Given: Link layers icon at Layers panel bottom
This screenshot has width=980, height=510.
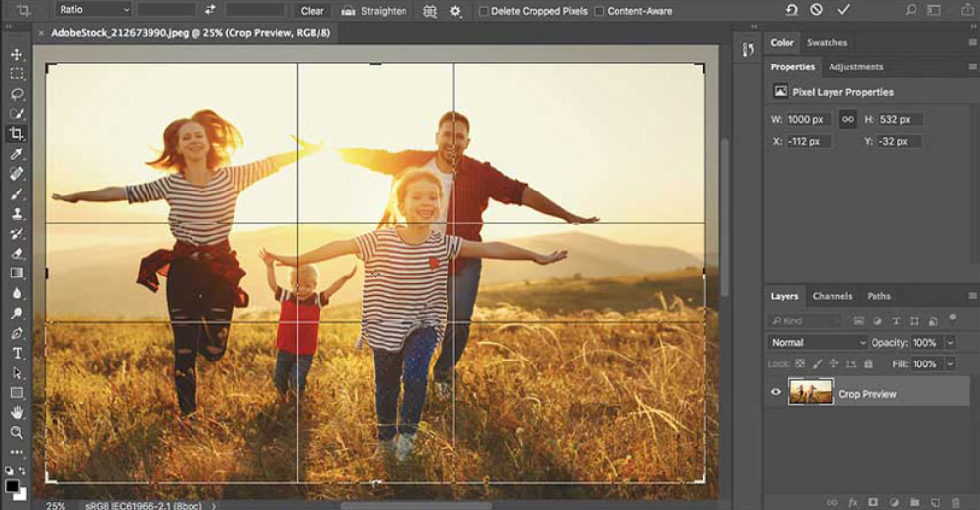Looking at the screenshot, I should pos(831,502).
